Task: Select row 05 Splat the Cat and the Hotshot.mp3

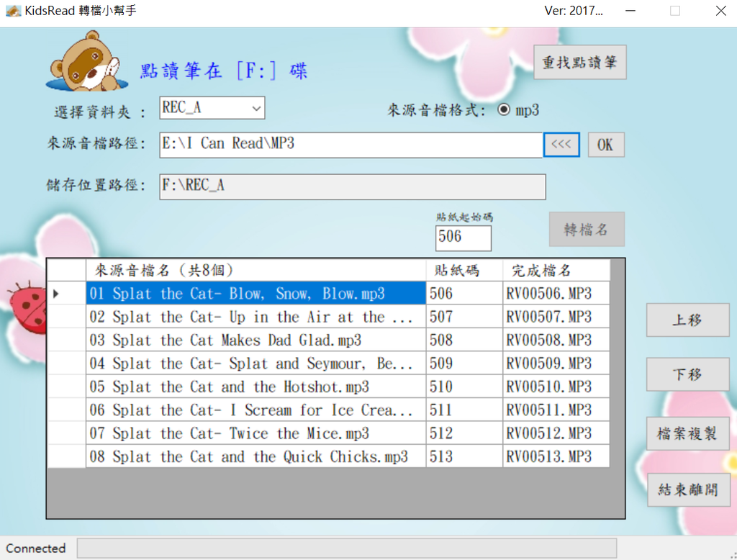Action: 256,387
